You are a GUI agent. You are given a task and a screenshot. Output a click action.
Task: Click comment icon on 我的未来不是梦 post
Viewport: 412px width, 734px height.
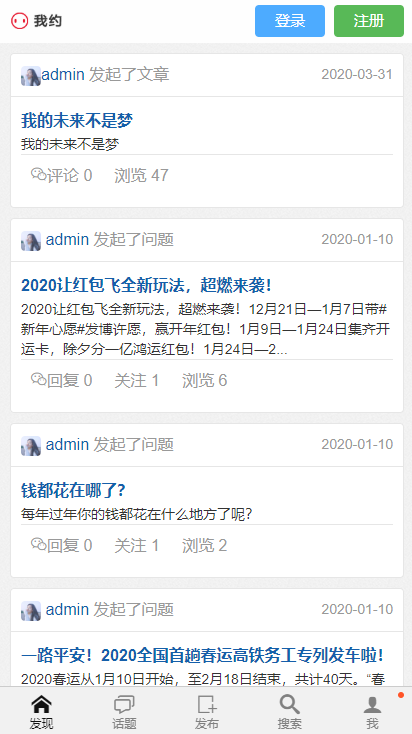point(38,174)
